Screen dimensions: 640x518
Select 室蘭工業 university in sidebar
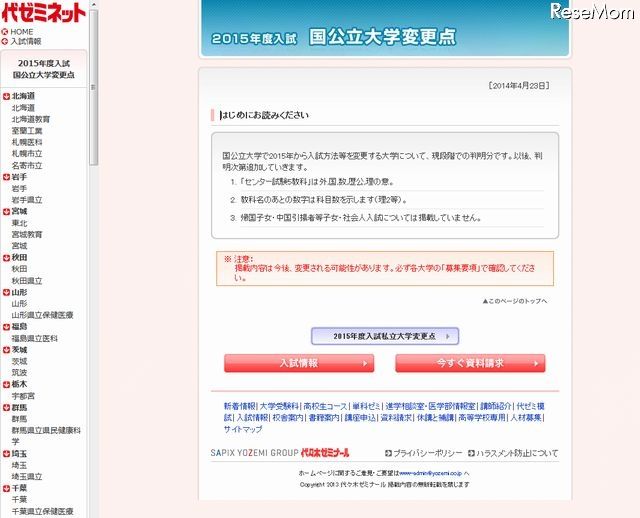pyautogui.click(x=27, y=131)
